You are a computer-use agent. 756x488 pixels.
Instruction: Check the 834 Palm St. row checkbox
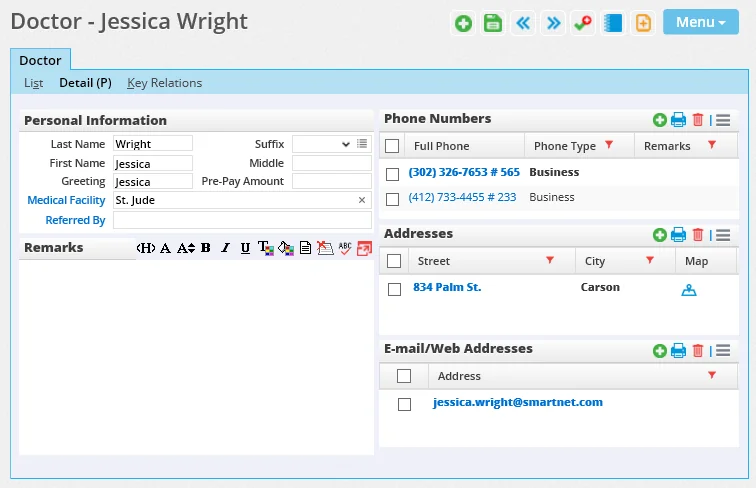click(x=394, y=289)
